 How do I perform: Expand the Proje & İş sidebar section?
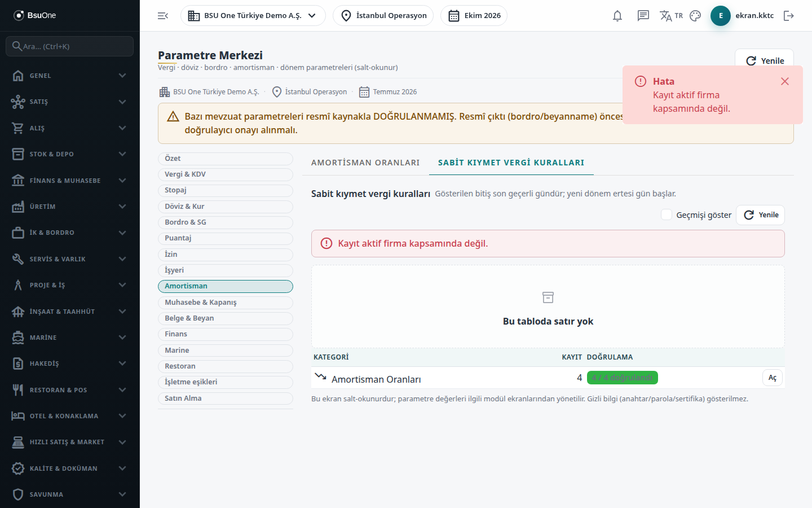(x=70, y=285)
